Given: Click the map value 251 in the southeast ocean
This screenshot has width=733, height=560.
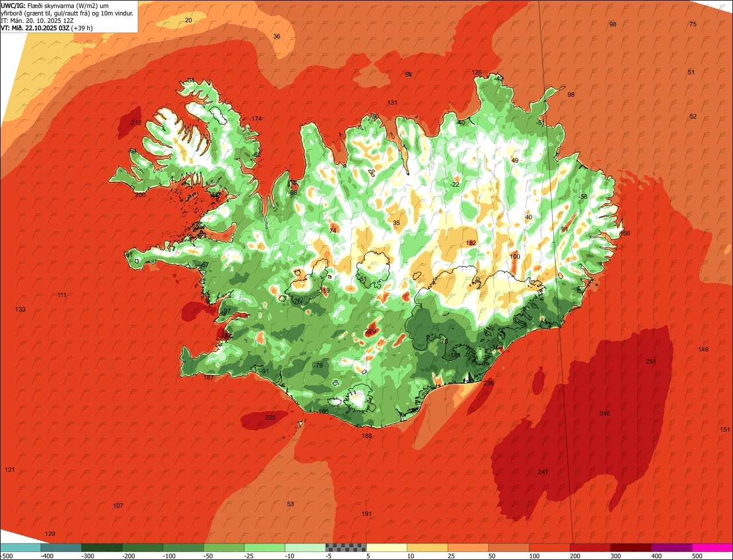Looking at the screenshot, I should [x=651, y=361].
